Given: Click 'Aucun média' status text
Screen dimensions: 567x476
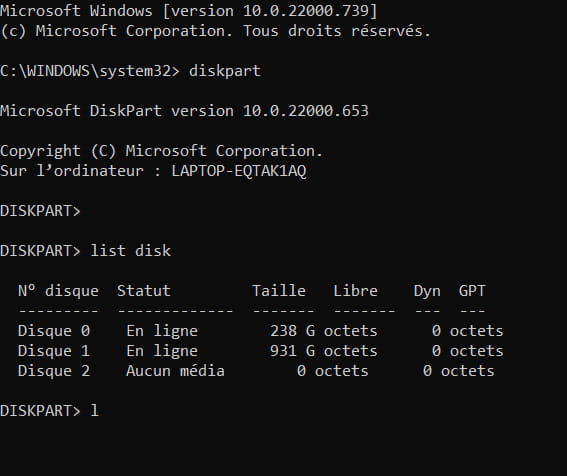Looking at the screenshot, I should [x=175, y=371].
